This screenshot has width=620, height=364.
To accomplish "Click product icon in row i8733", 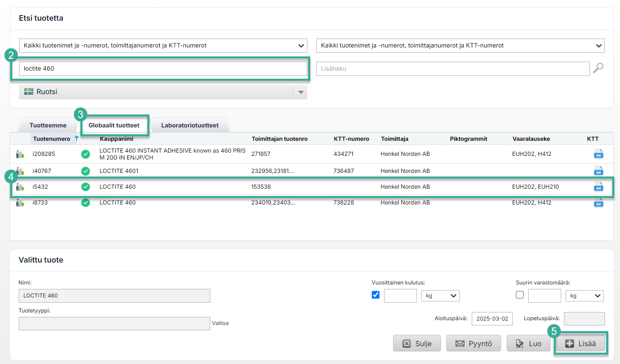I will (x=20, y=202).
